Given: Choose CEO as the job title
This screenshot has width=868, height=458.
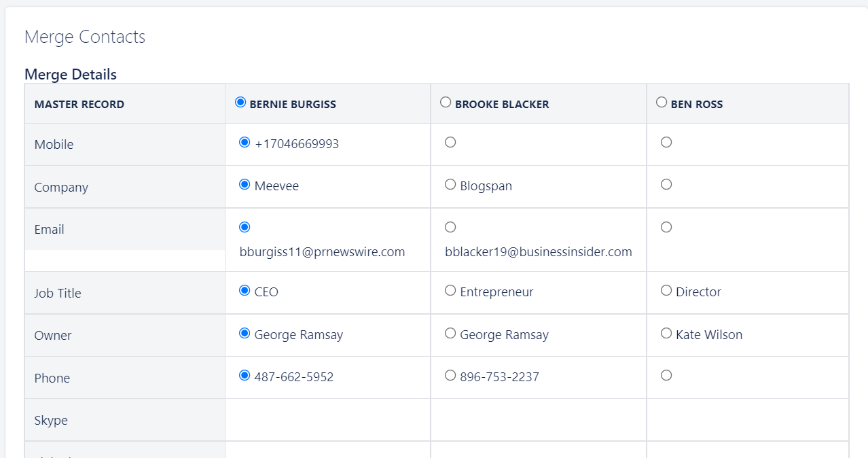Looking at the screenshot, I should [245, 291].
